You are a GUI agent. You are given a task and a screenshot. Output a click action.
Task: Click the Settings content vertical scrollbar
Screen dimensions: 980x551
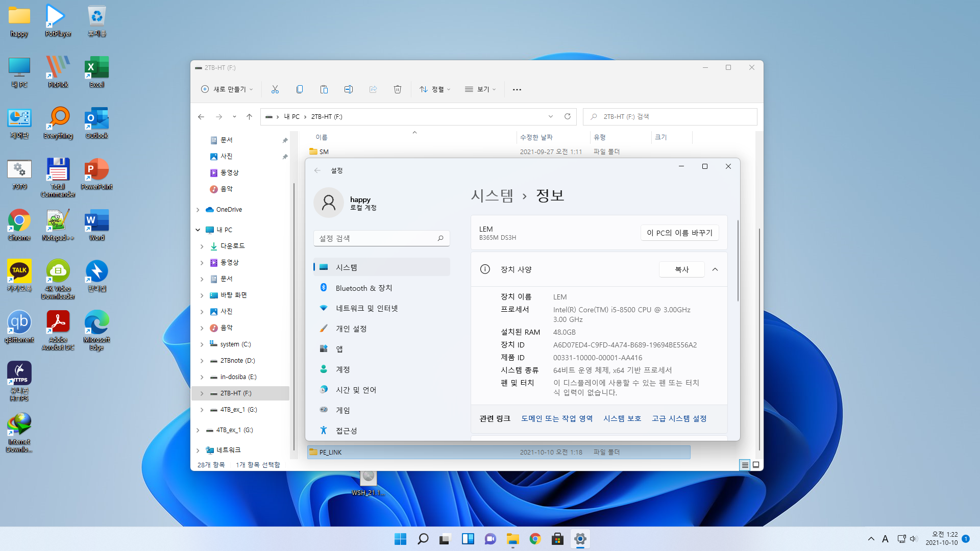(x=738, y=260)
